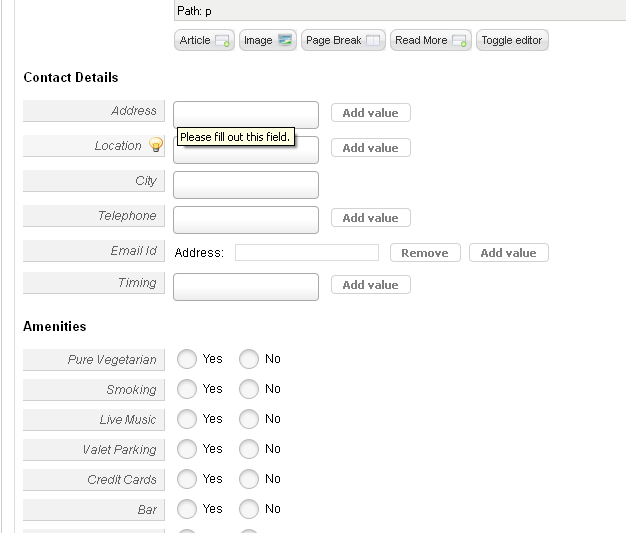This screenshot has height=533, width=626.
Task: Focus the City text field
Action: point(246,185)
